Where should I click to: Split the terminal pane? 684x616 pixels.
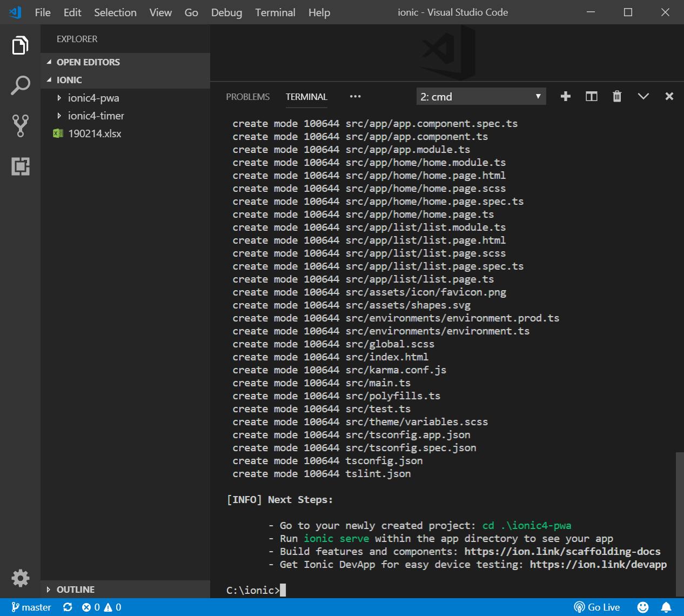[592, 97]
